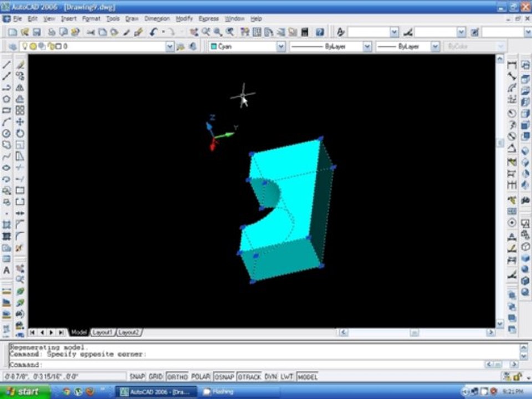Expand the undo history dropdown arrow
The width and height of the screenshot is (532, 399).
163,32
